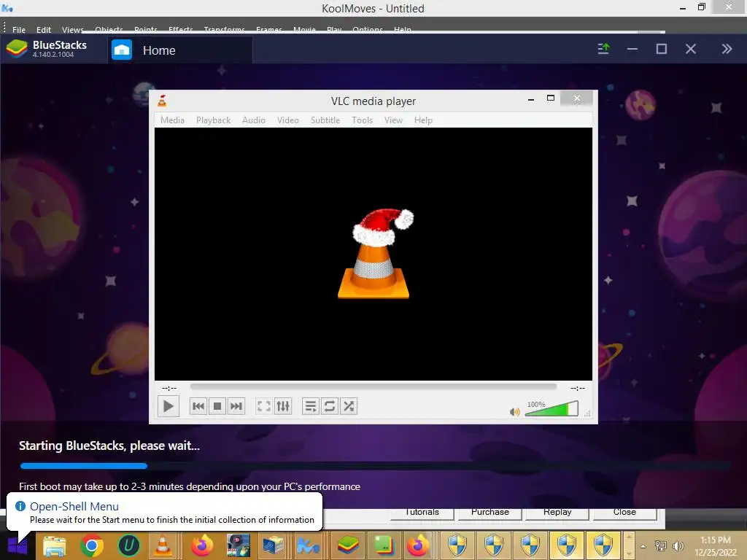Click the KoolMoves Replay button

(557, 513)
